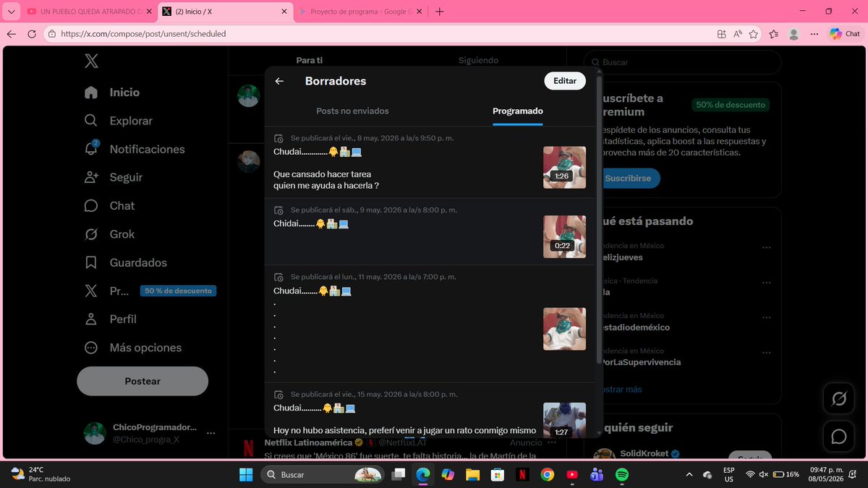The image size is (868, 488).
Task: Select the Para ti timeline tab
Action: [310, 61]
